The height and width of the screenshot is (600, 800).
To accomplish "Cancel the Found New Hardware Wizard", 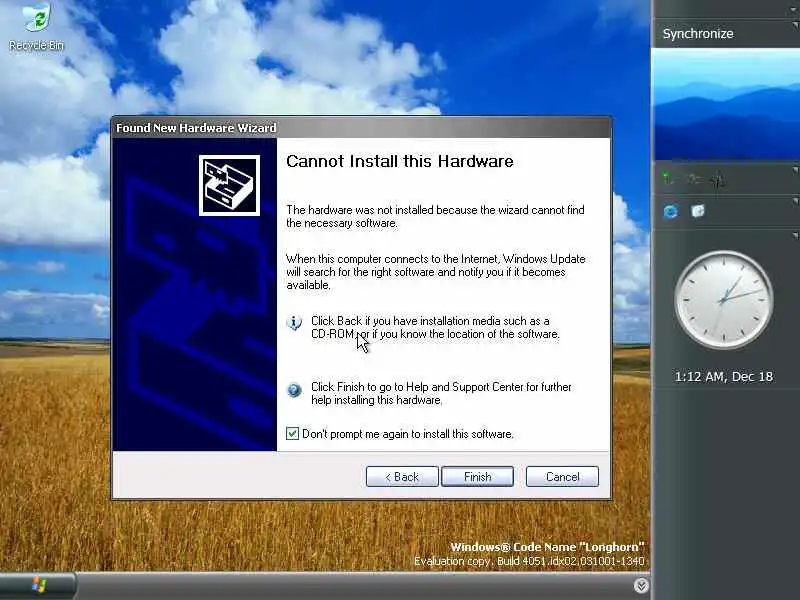I will (x=562, y=477).
